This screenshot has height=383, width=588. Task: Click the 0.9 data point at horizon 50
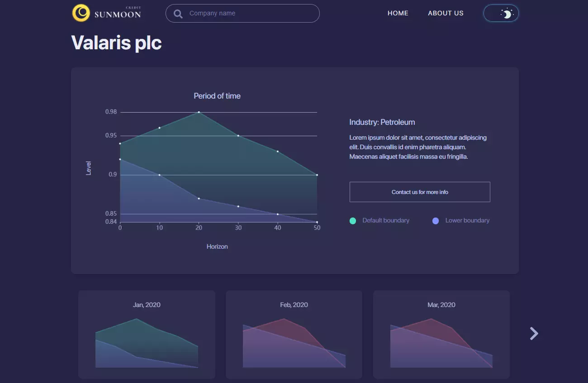[317, 175]
